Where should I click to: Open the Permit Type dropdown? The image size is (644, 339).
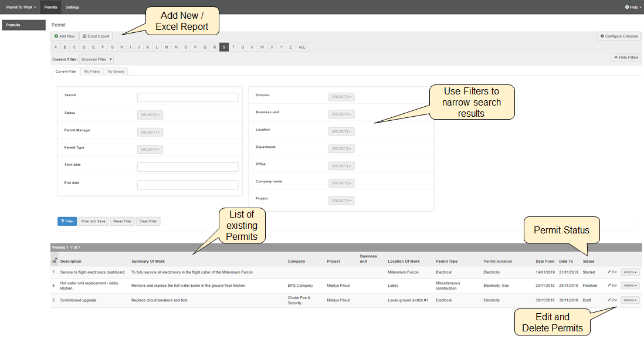point(150,150)
